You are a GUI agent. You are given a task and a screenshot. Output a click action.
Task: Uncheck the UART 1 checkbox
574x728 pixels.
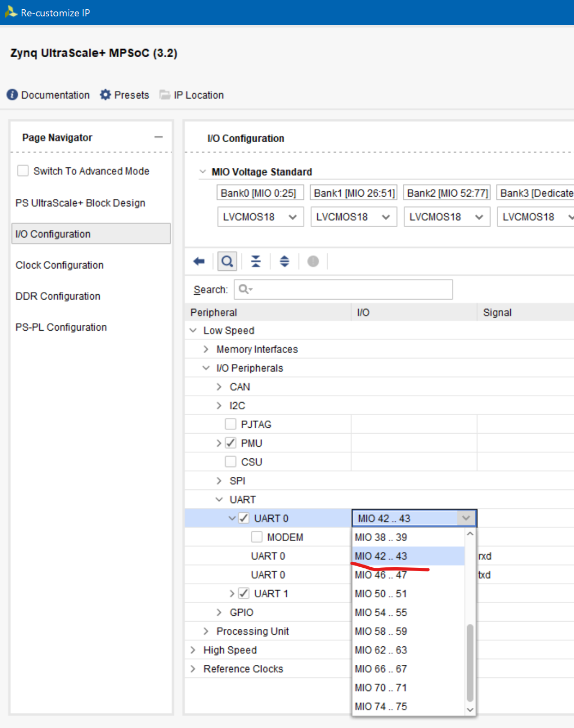coord(244,593)
